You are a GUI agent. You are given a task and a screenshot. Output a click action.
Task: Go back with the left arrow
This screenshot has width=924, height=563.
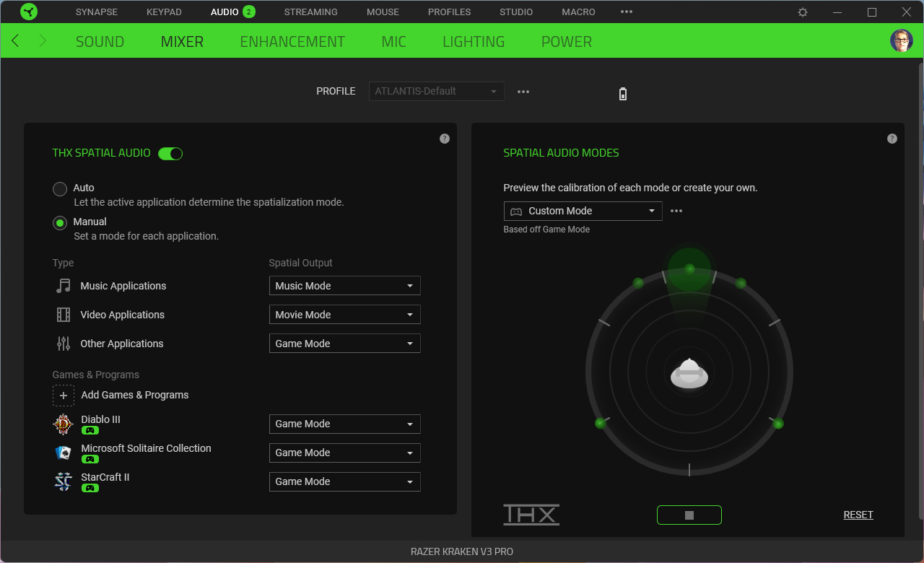pos(15,41)
